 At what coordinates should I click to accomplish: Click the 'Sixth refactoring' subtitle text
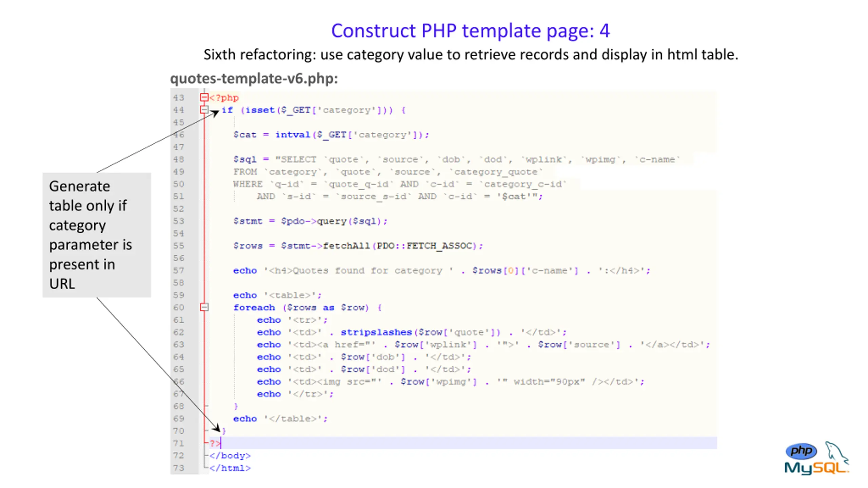pos(470,55)
